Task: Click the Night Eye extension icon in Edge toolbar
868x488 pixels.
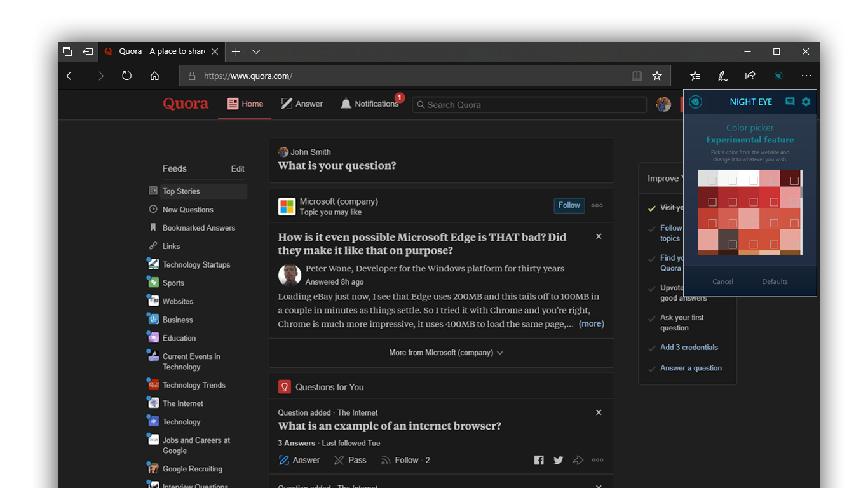Action: click(x=778, y=76)
